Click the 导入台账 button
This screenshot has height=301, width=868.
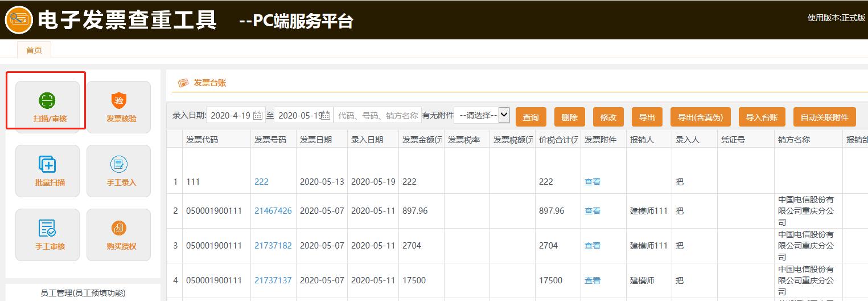(x=762, y=117)
